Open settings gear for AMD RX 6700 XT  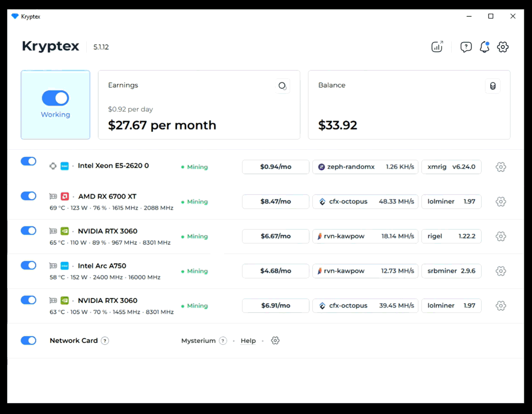coord(501,201)
